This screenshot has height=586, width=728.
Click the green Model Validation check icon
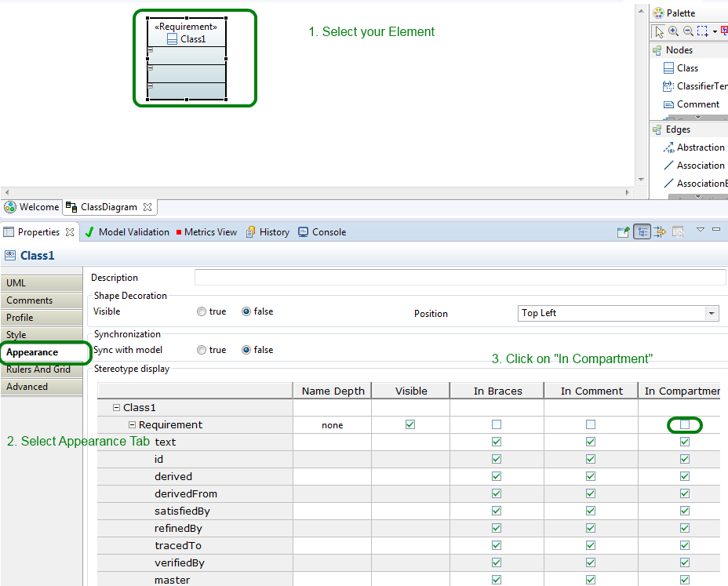pos(89,231)
